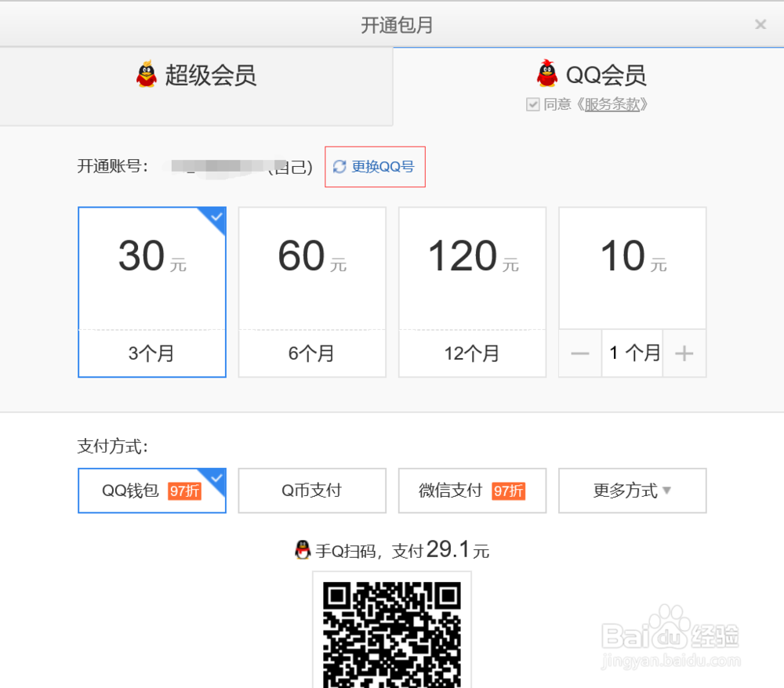Click the refresh icon beside 更换QQ号
Image resolution: width=784 pixels, height=688 pixels.
339,166
